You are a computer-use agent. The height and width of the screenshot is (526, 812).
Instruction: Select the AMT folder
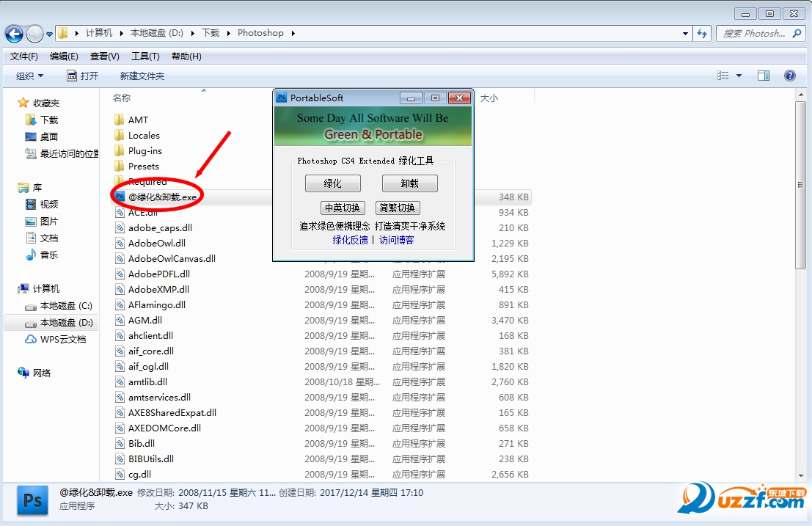[131, 120]
